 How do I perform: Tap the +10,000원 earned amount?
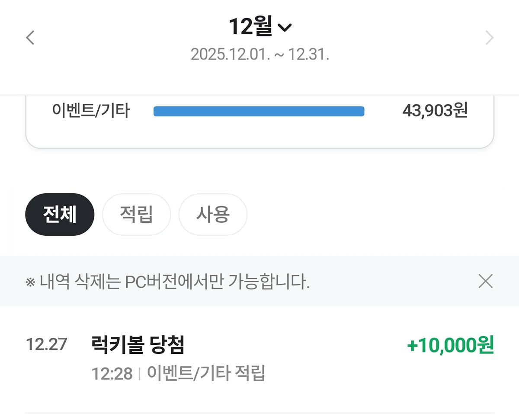[450, 346]
